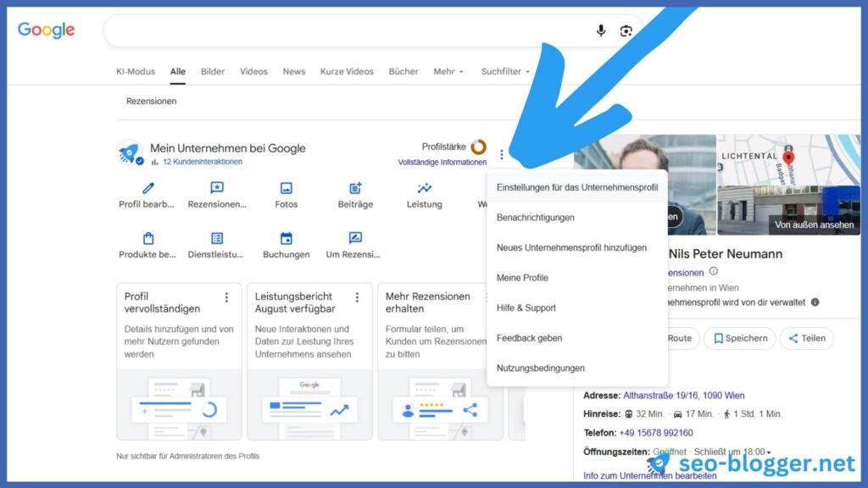868x488 pixels.
Task: Click Von außen ansehen street view thumbnail
Action: (x=789, y=210)
